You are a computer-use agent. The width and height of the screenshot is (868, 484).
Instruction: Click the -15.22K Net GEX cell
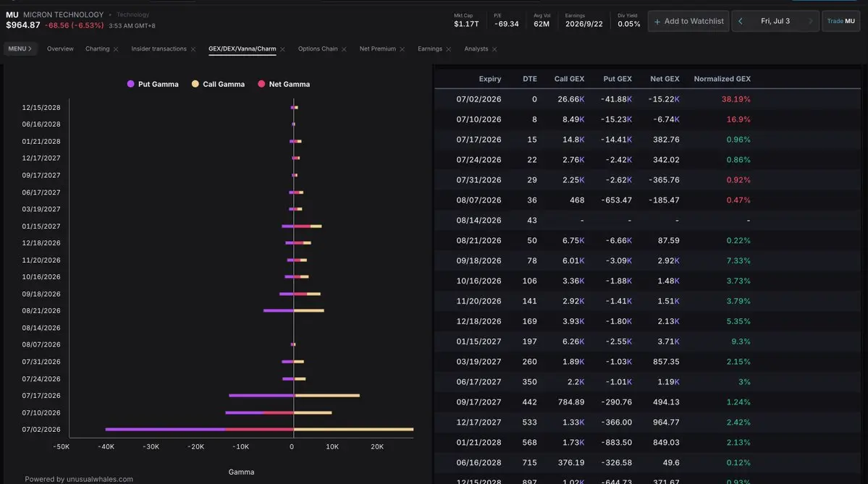(664, 100)
